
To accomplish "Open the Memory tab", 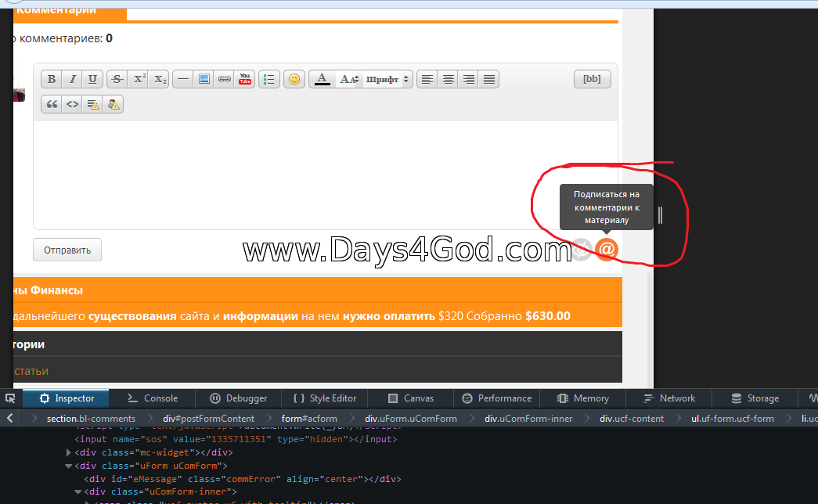I will [x=582, y=398].
